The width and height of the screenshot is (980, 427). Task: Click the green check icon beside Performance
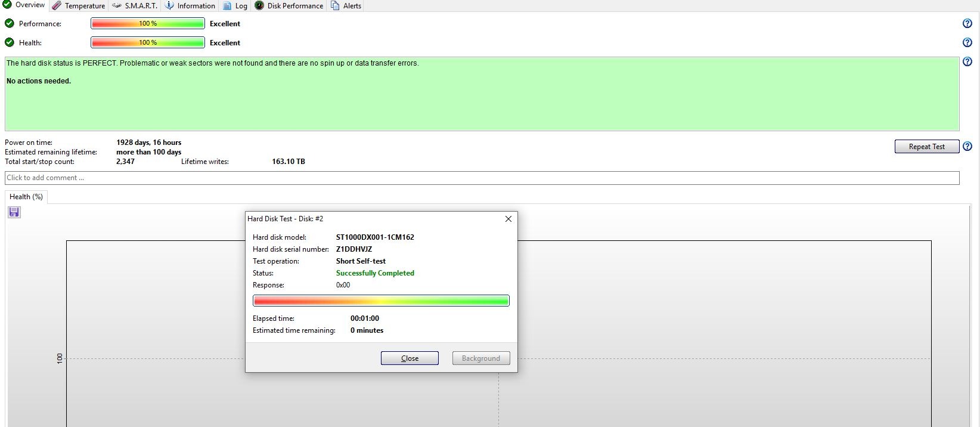(10, 24)
